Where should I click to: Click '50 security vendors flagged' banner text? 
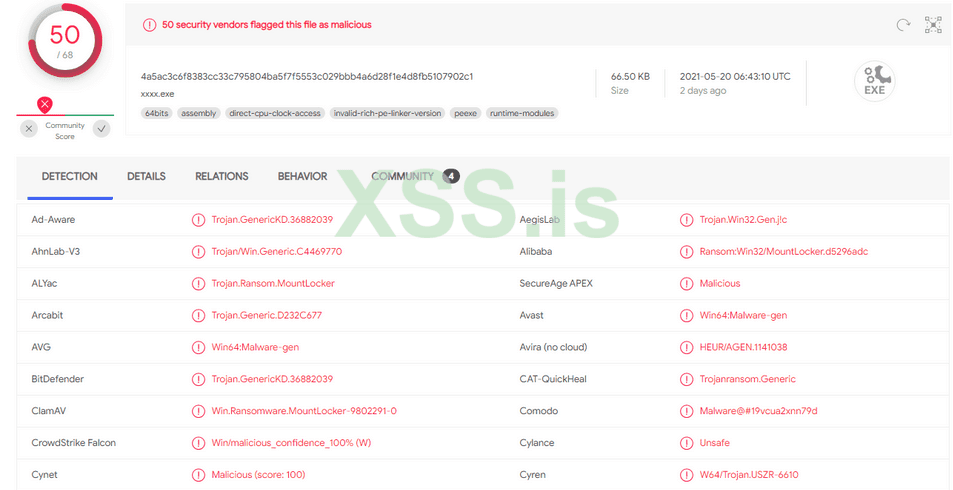click(267, 25)
